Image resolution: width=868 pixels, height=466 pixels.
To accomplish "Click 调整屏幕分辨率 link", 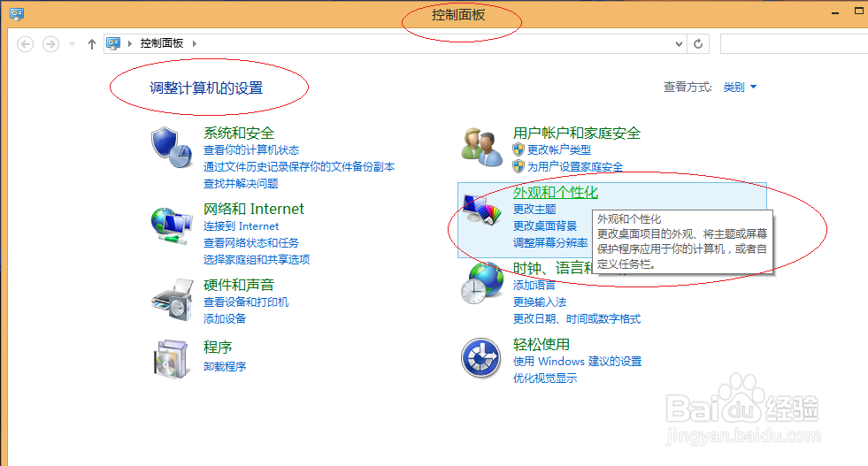I will [551, 242].
